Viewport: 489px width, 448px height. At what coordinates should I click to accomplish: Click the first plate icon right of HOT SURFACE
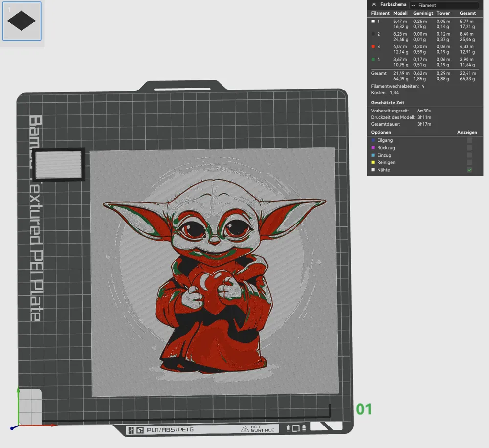288,427
